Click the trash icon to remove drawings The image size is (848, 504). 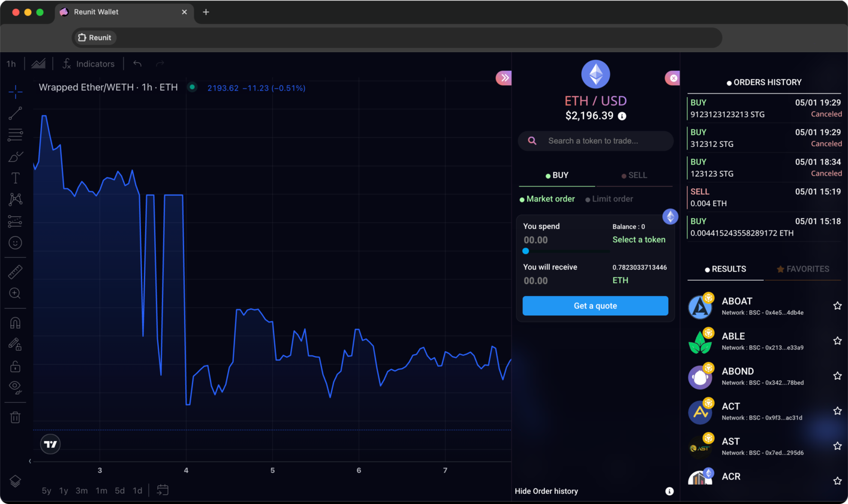15,417
